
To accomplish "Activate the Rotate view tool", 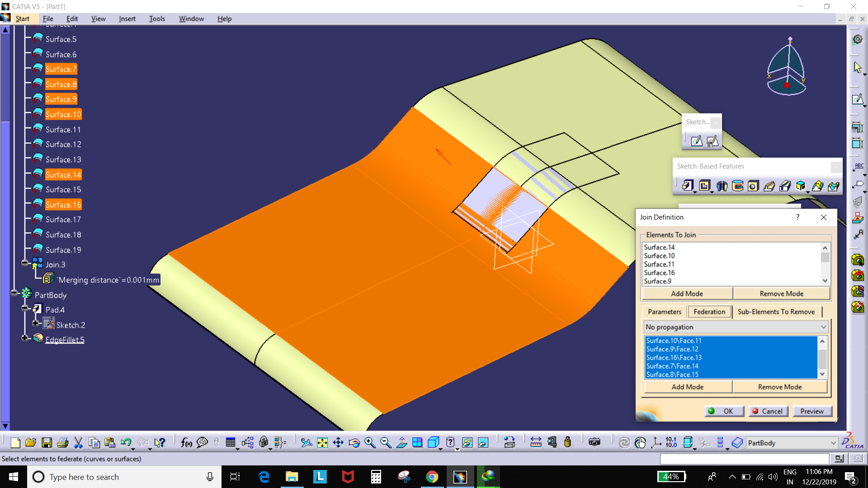I will tap(354, 443).
